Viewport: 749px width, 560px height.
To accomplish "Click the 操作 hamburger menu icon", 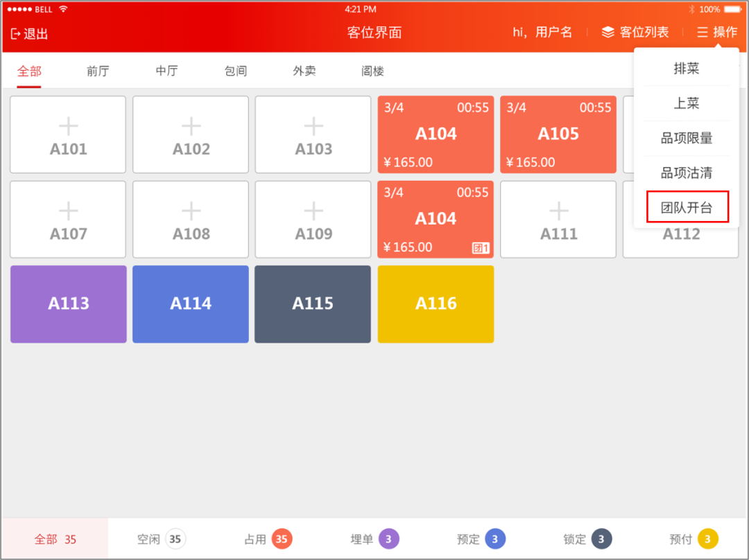I will coord(702,32).
